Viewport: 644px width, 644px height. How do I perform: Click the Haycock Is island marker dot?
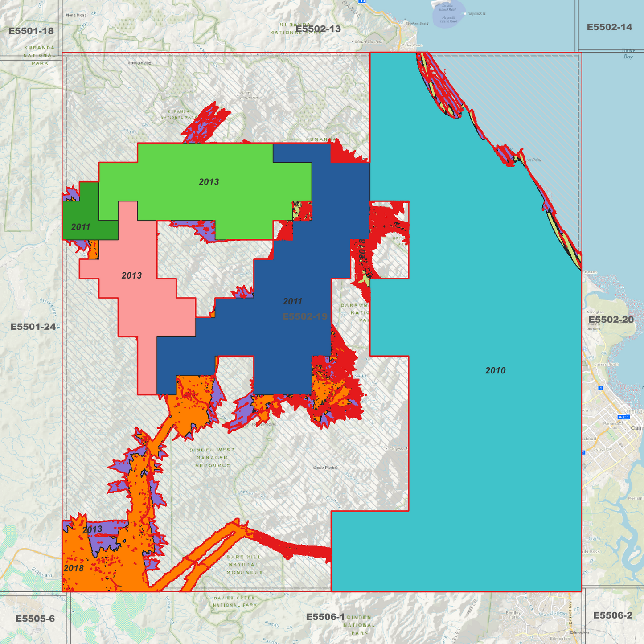465,14
